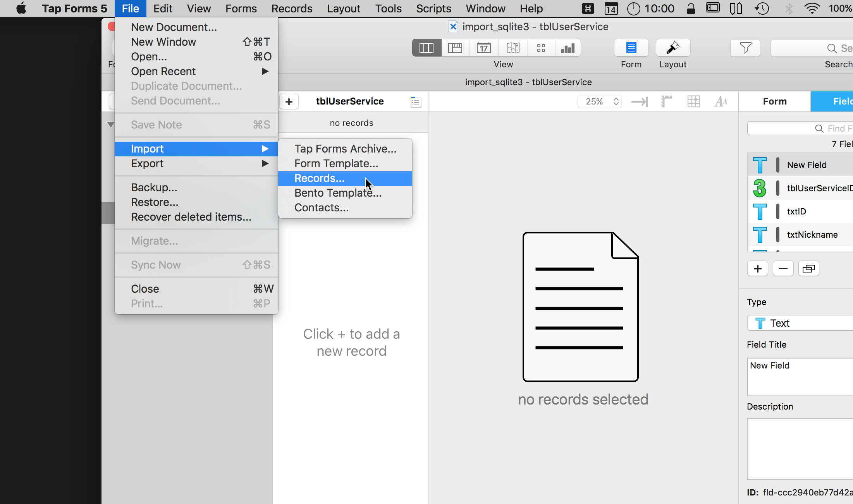Toggle the grid icon in layout bar

(693, 102)
